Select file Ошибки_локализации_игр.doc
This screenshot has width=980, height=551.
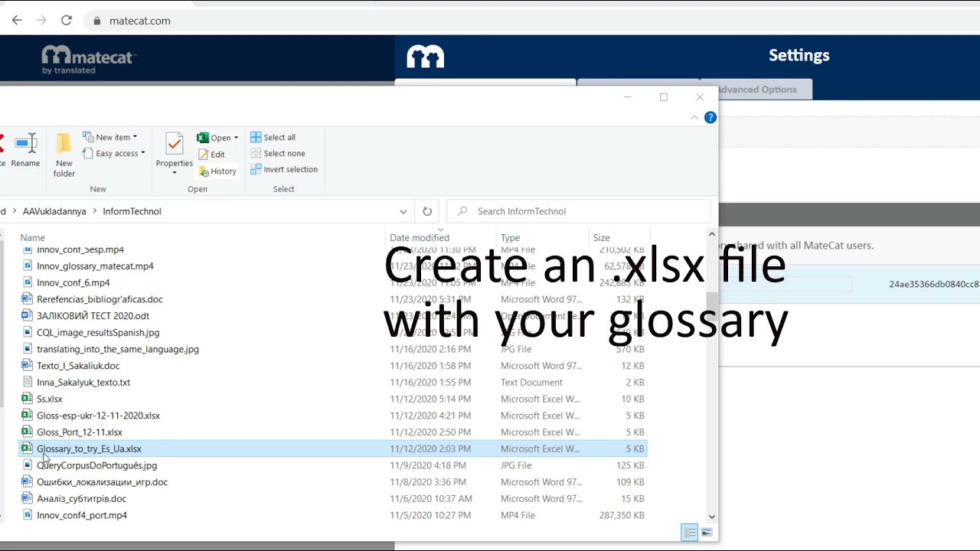click(x=102, y=482)
